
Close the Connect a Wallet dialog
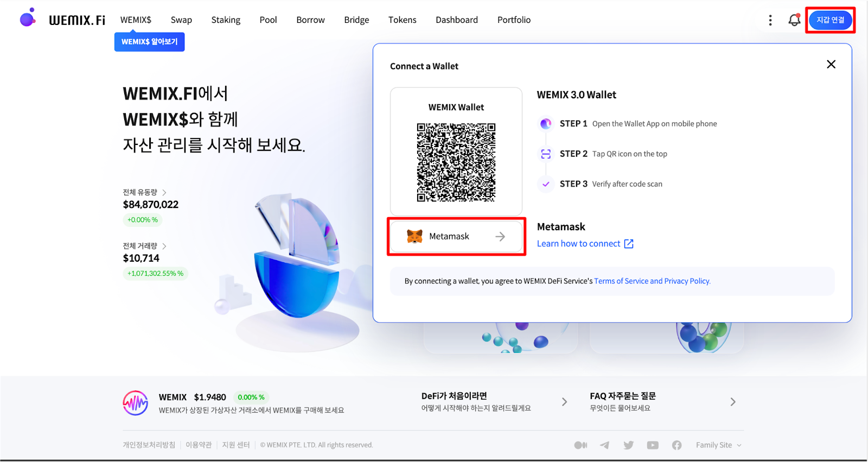pos(831,65)
